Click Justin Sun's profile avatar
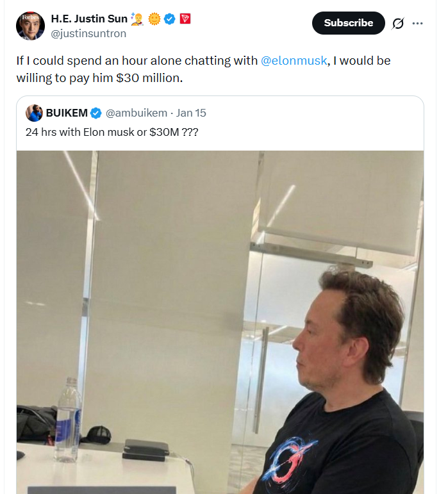The image size is (448, 494). 30,26
